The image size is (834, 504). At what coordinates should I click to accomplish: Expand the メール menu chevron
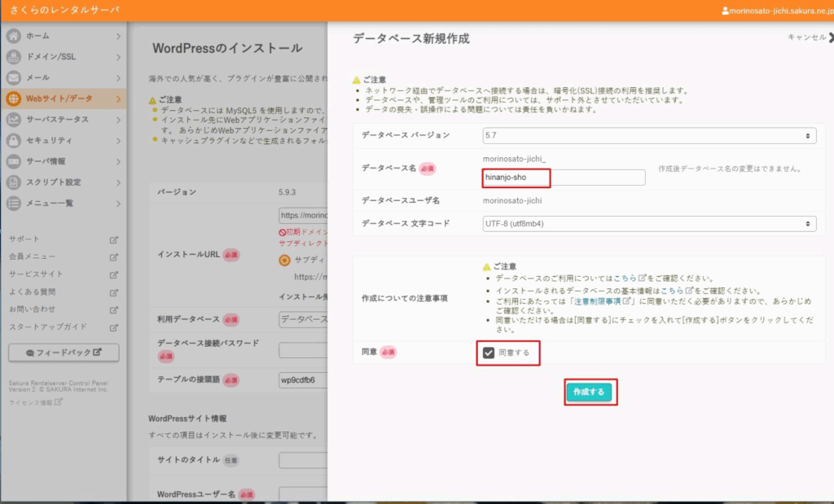[118, 78]
